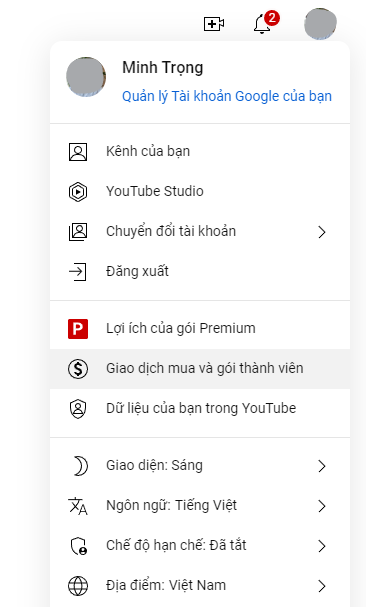Click the translate language icon
Image resolution: width=379 pixels, height=607 pixels.
[78, 506]
